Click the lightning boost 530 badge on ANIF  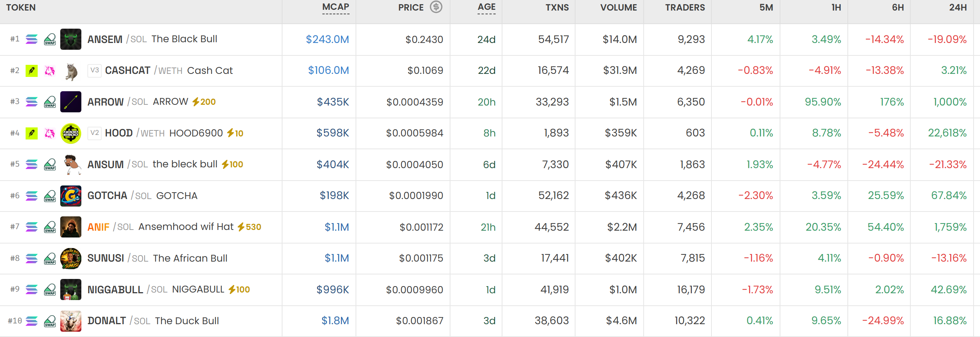click(x=250, y=227)
